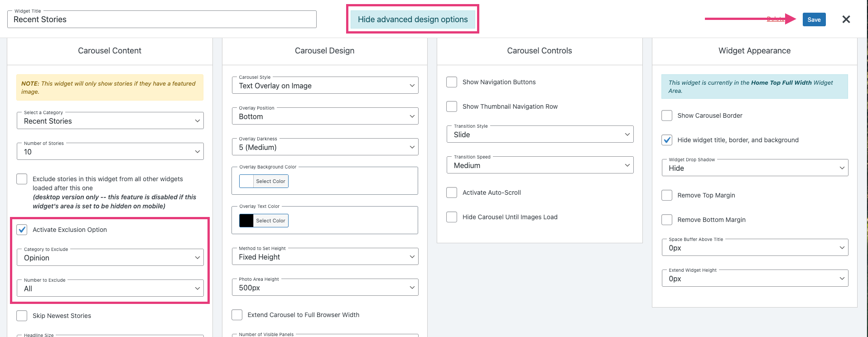868x337 pixels.
Task: Check Remove Bottom Margin
Action: [x=667, y=220]
